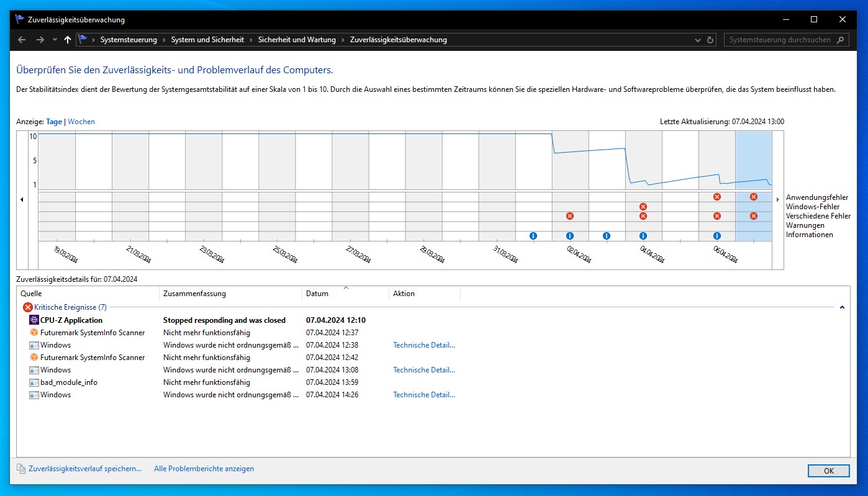The width and height of the screenshot is (868, 496).
Task: Expand the chevron after Systemsteuerung breadcrumb
Action: click(x=164, y=40)
